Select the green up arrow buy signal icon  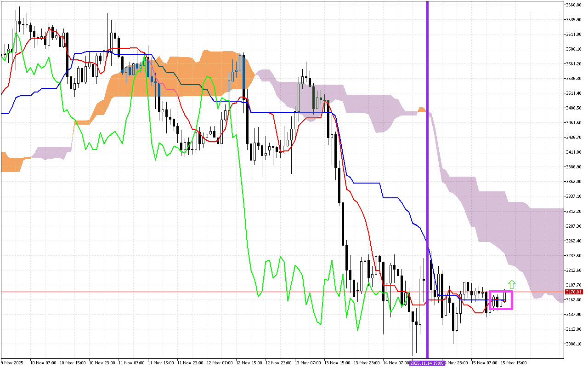(x=511, y=284)
